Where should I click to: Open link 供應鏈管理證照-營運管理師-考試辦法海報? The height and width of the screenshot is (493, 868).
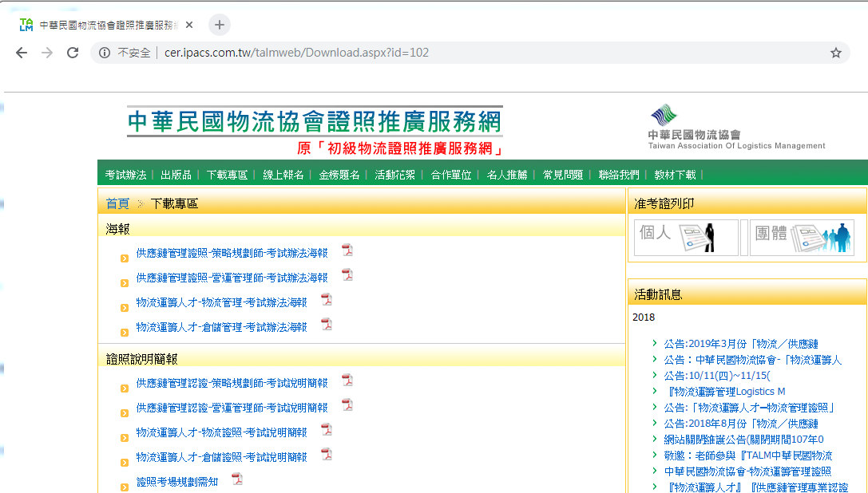[x=232, y=278]
